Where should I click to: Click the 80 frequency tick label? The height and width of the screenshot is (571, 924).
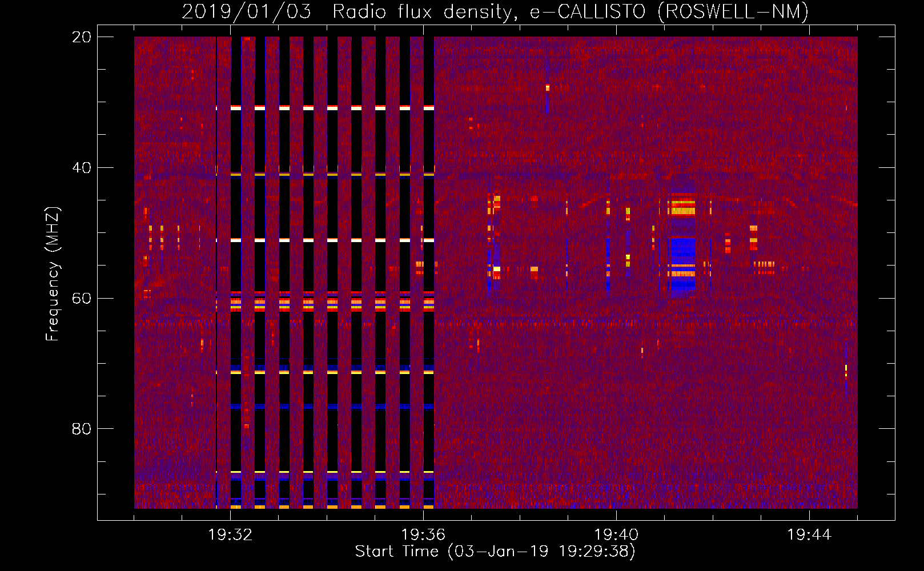coord(82,429)
